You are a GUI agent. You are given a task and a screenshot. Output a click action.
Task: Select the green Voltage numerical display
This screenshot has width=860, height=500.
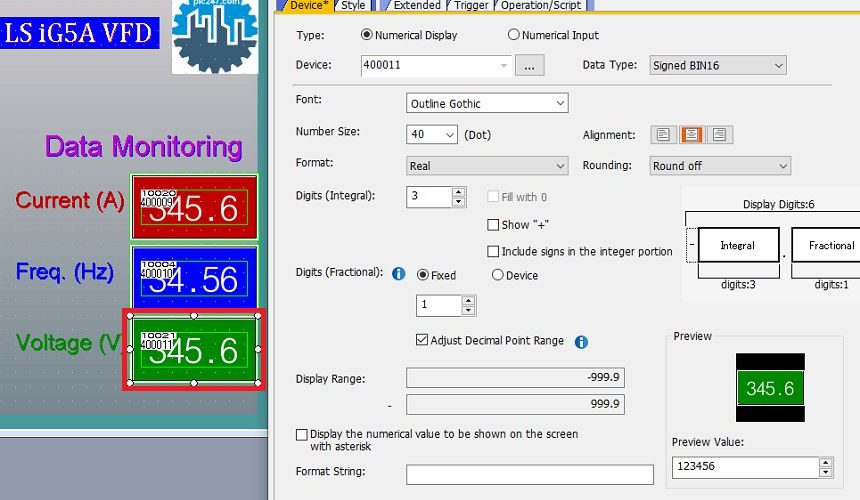pyautogui.click(x=194, y=349)
